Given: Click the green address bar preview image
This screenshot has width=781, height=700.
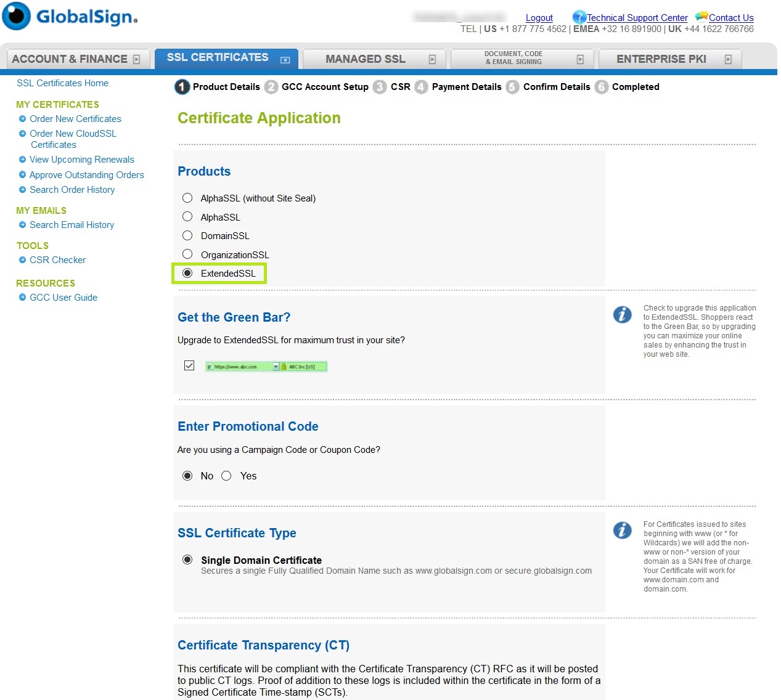Looking at the screenshot, I should point(266,367).
